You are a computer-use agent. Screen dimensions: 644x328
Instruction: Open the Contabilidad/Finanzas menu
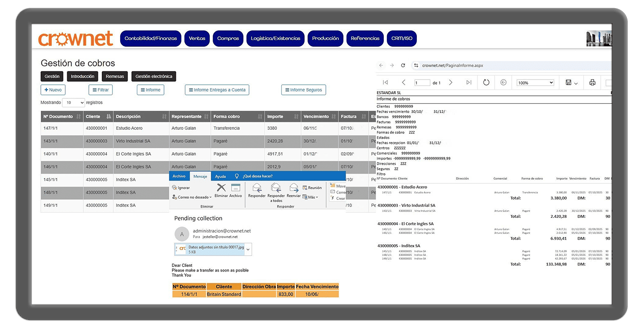pyautogui.click(x=151, y=38)
